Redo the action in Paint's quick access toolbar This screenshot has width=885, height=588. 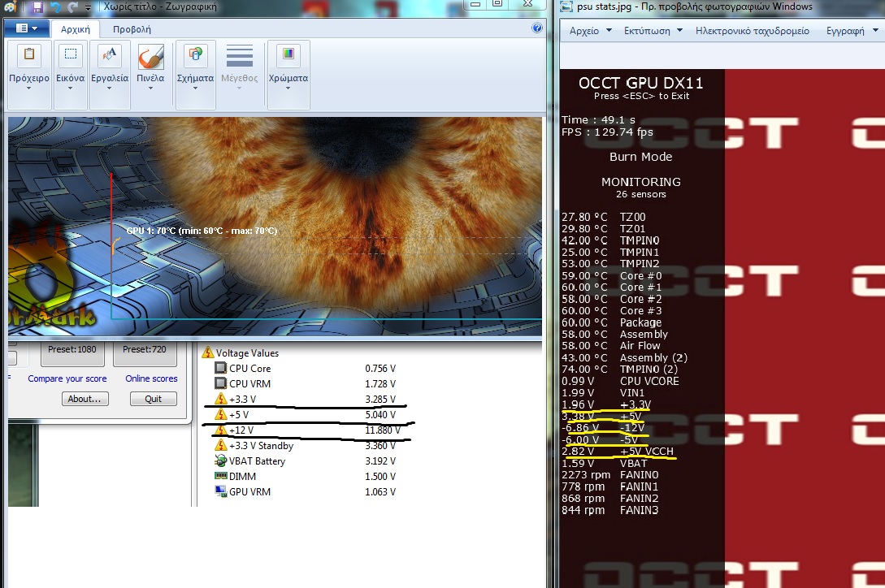click(x=73, y=6)
